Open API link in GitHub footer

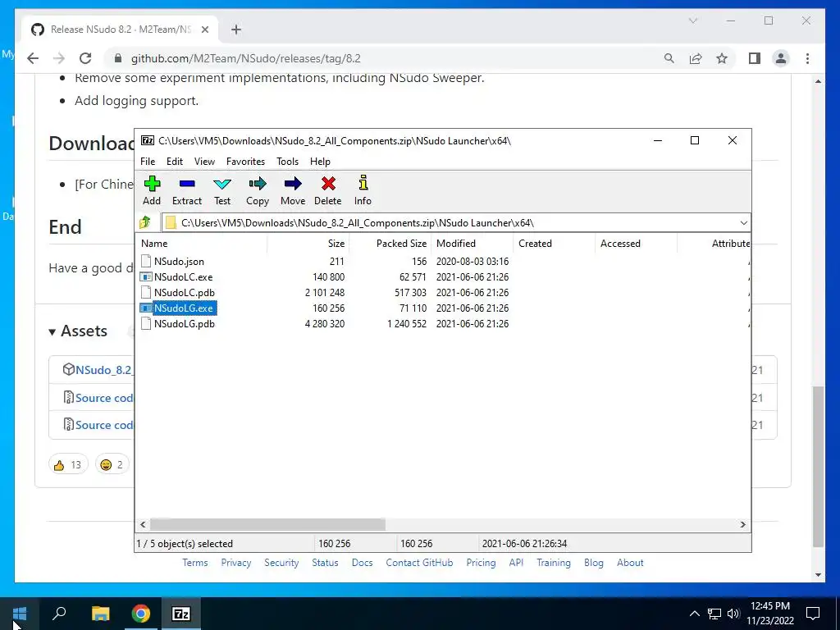tap(517, 563)
